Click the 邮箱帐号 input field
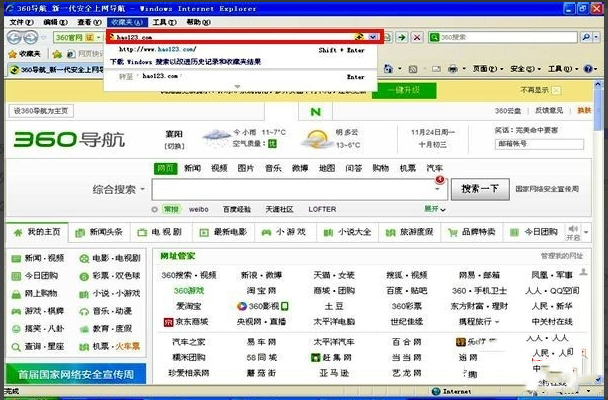Image resolution: width=608 pixels, height=400 pixels. pyautogui.click(x=539, y=144)
